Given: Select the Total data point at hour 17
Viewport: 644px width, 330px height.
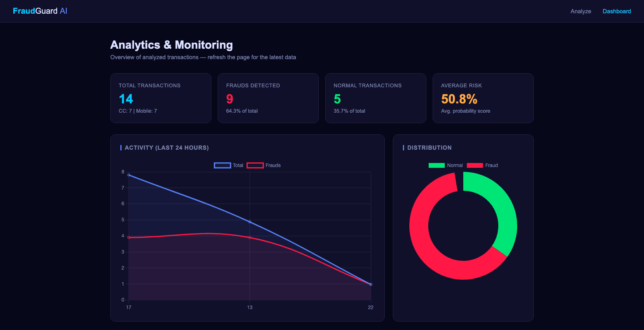Looking at the screenshot, I should (x=129, y=175).
